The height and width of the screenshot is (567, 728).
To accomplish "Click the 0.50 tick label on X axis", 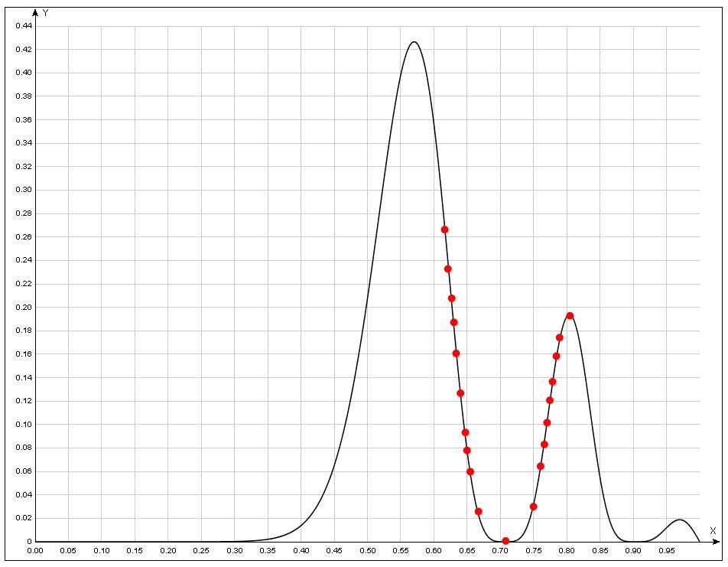I will point(368,550).
